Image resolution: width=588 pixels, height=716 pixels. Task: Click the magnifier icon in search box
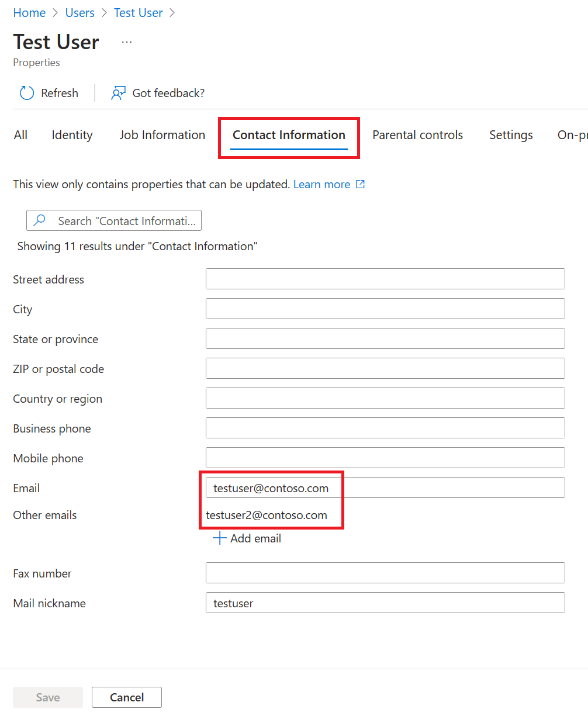pos(40,220)
